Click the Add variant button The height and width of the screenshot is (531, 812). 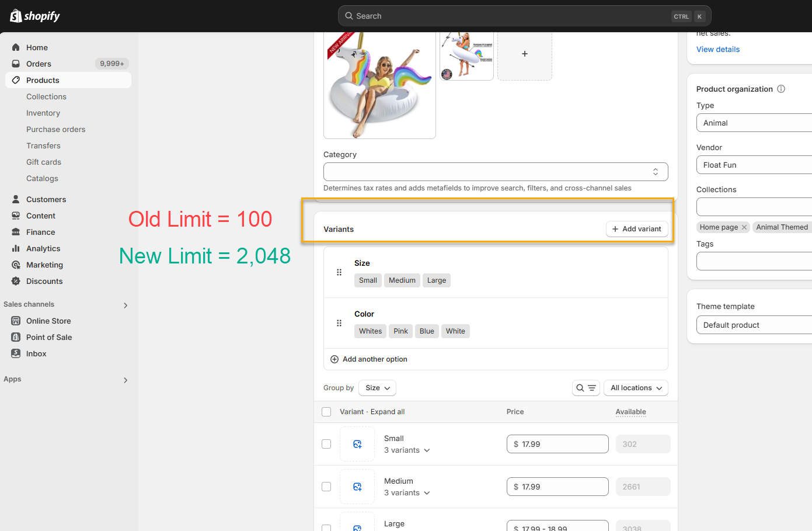pos(636,229)
